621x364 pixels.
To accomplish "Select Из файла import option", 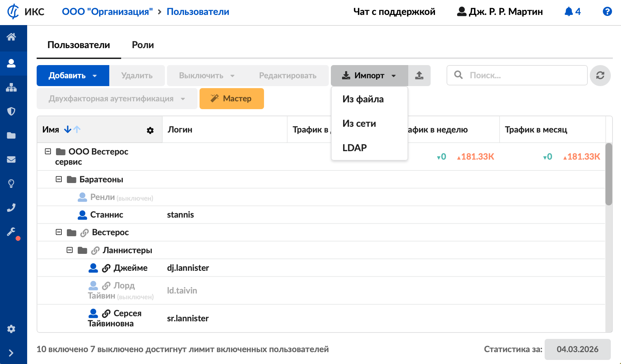I will (363, 99).
